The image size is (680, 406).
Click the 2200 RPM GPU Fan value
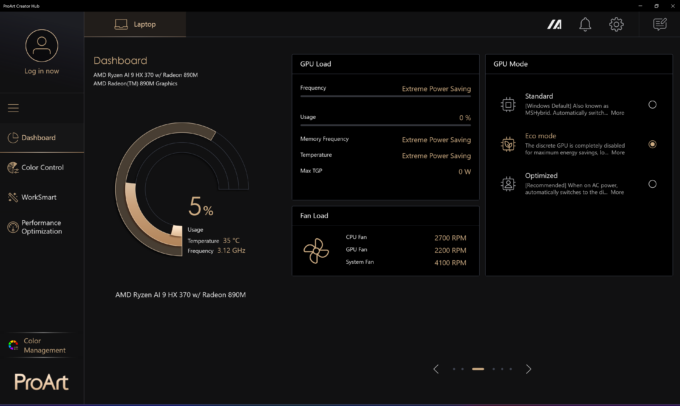[450, 250]
